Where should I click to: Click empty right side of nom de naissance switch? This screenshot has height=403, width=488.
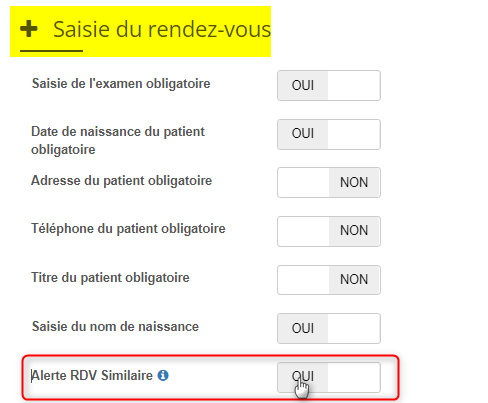tap(354, 328)
